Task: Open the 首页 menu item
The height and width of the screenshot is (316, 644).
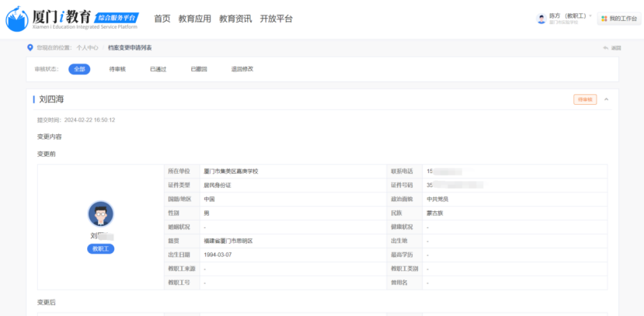Action: click(x=162, y=19)
